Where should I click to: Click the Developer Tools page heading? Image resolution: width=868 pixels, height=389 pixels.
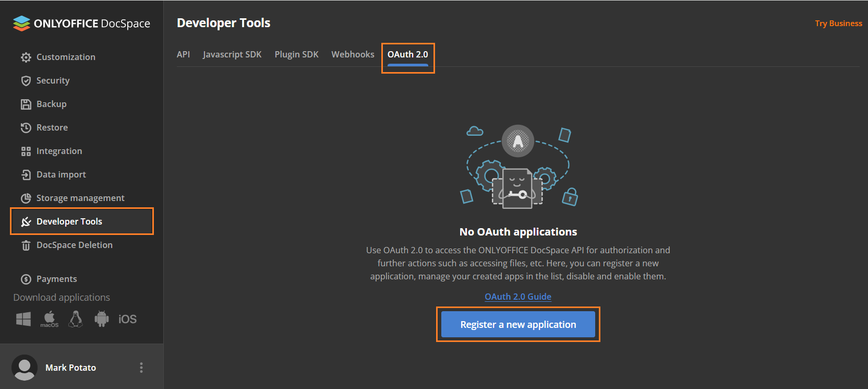coord(224,23)
